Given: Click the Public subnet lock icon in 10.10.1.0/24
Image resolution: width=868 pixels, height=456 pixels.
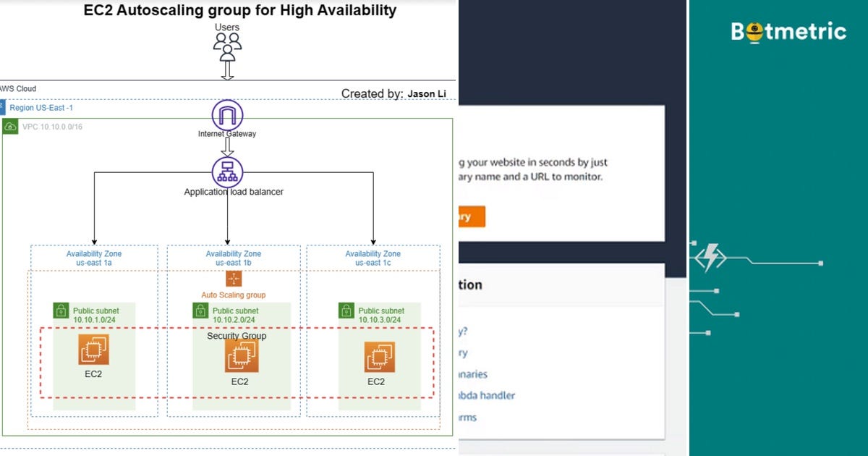Looking at the screenshot, I should (60, 311).
